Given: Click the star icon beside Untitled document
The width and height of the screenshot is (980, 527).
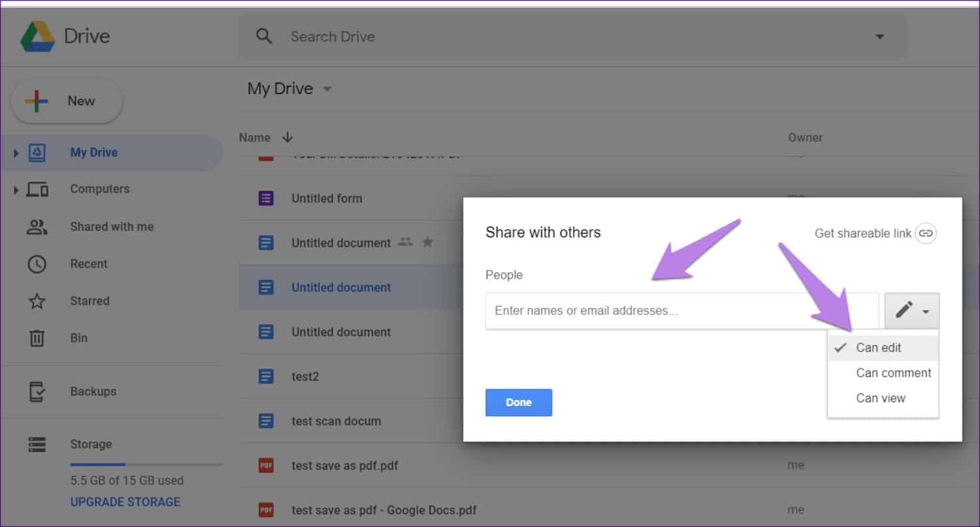Looking at the screenshot, I should pyautogui.click(x=428, y=242).
